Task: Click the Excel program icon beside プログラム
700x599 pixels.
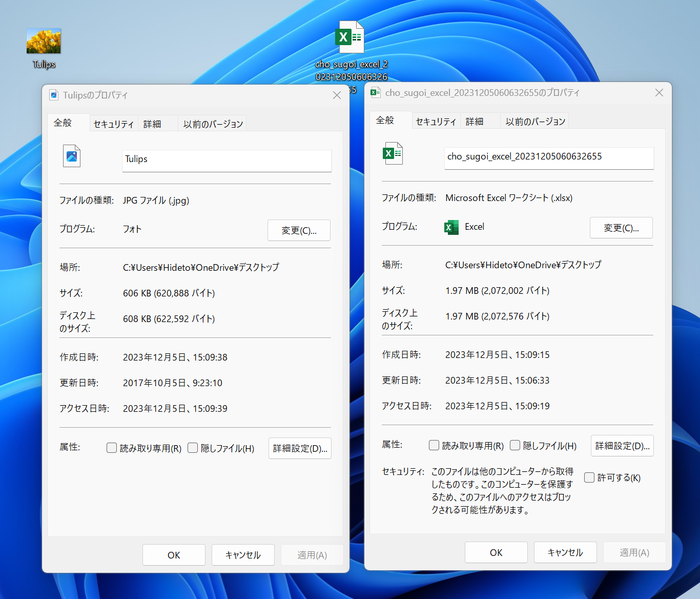Action: pyautogui.click(x=451, y=227)
